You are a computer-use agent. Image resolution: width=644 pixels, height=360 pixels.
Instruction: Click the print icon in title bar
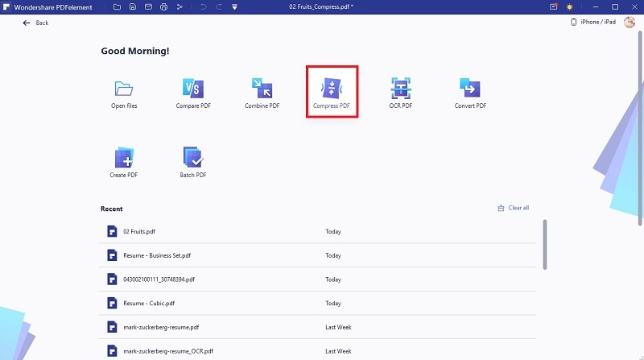point(164,7)
